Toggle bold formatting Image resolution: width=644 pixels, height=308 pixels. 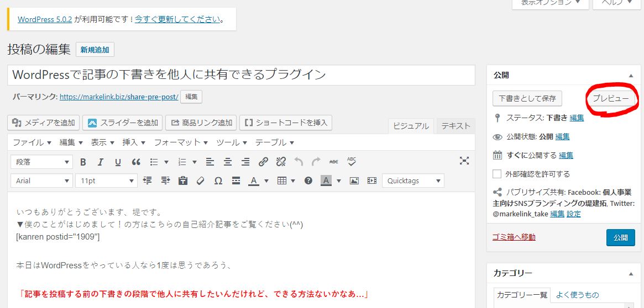[83, 162]
